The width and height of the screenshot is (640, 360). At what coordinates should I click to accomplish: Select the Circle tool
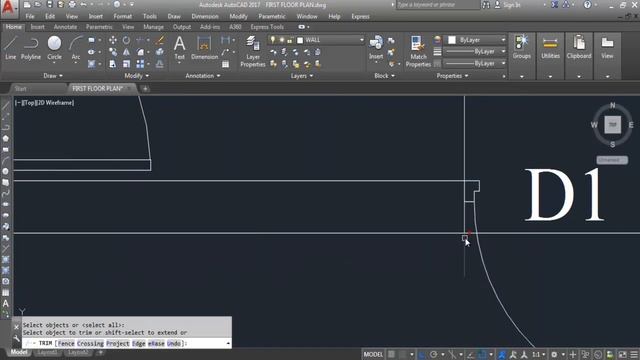pos(54,48)
